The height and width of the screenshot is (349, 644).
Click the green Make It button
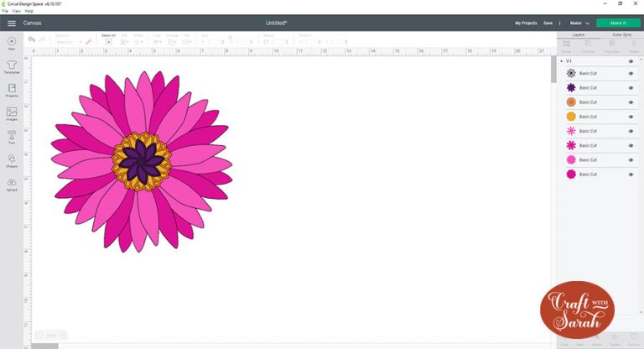tap(618, 23)
